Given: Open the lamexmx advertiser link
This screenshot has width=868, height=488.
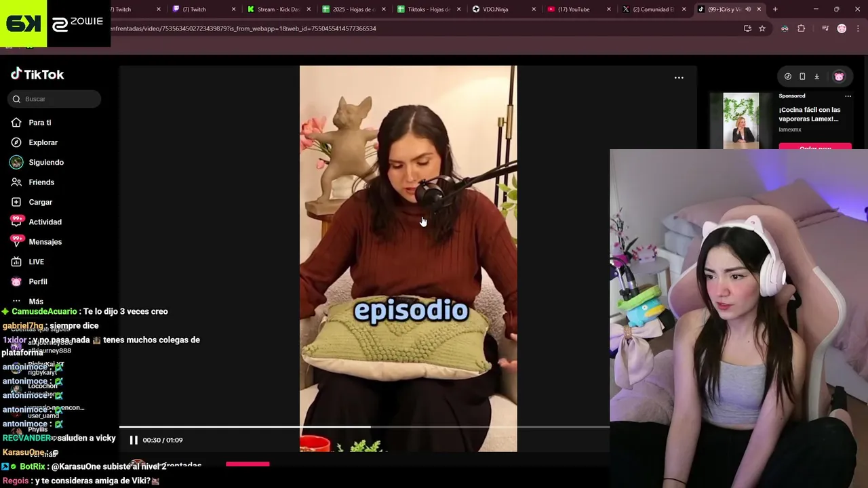Looking at the screenshot, I should click(x=790, y=129).
